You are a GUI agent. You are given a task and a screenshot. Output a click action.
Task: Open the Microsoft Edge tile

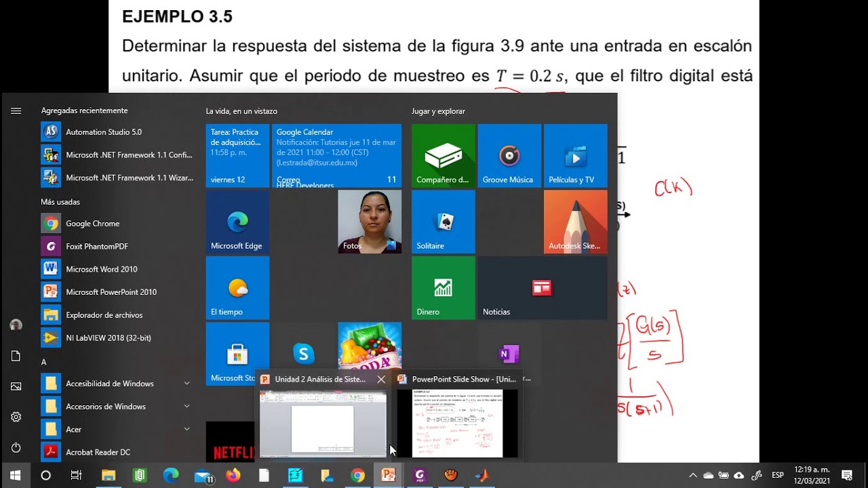point(237,222)
